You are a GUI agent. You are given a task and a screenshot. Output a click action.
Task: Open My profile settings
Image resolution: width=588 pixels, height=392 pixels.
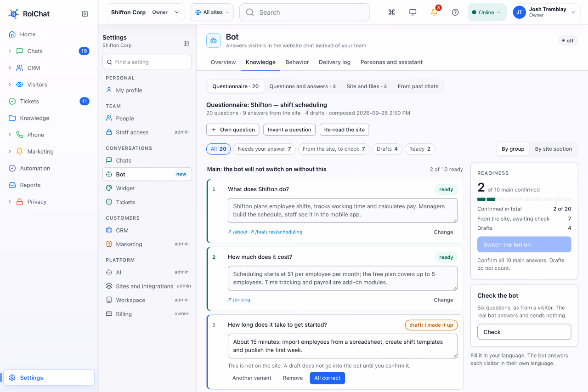click(x=147, y=91)
